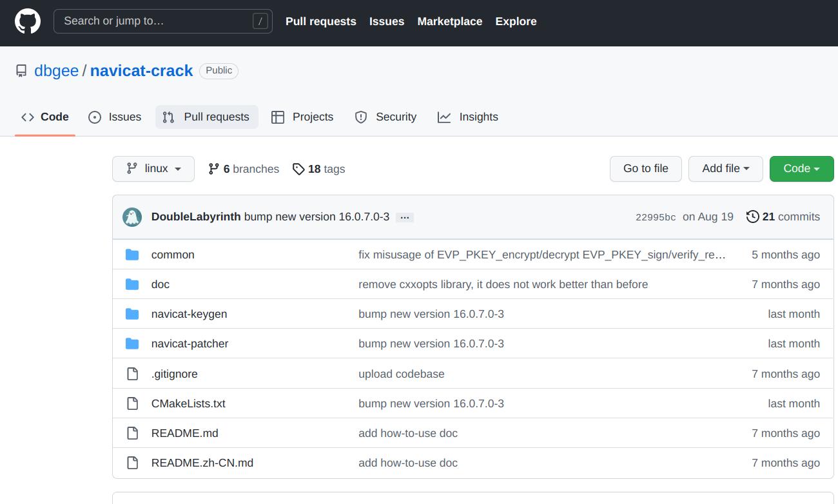Open the Add file dropdown

[726, 169]
